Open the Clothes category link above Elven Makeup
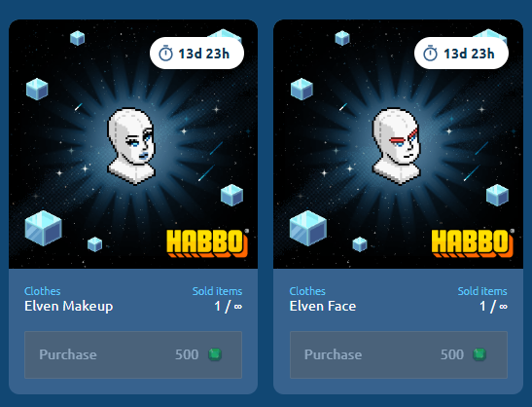 click(x=43, y=291)
